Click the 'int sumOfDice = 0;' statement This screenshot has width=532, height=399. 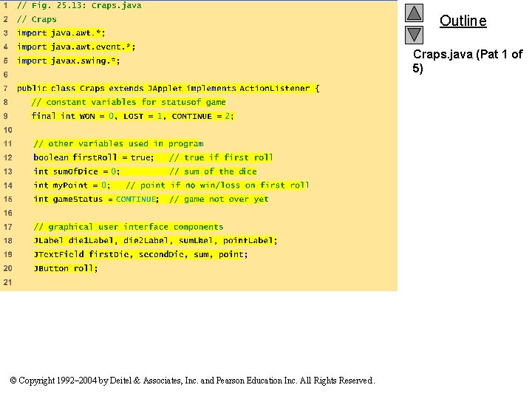(x=76, y=171)
